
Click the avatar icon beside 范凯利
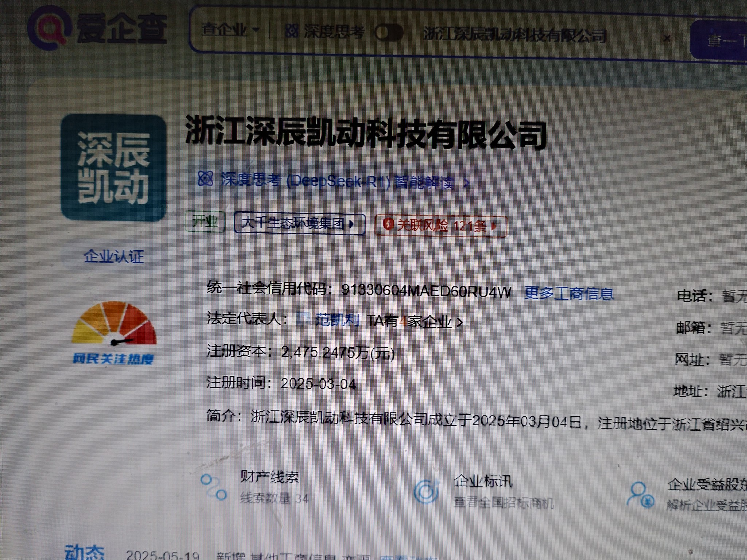coord(303,319)
